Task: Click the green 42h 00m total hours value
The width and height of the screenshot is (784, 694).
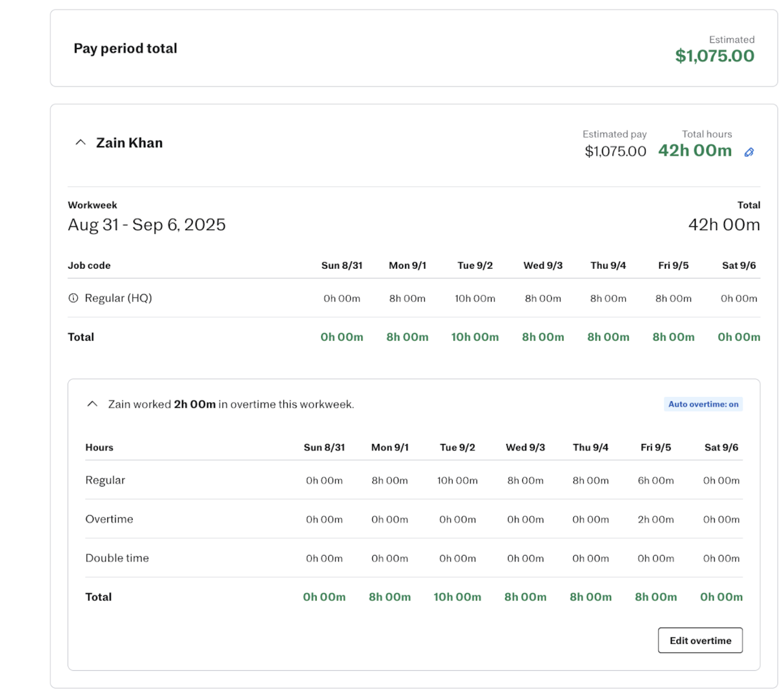Action: (694, 150)
